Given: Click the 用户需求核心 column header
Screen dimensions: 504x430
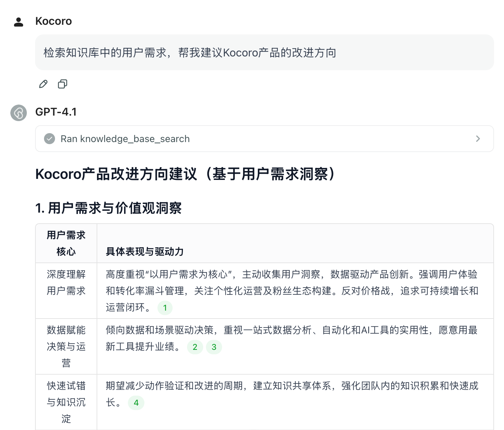Looking at the screenshot, I should point(66,244).
